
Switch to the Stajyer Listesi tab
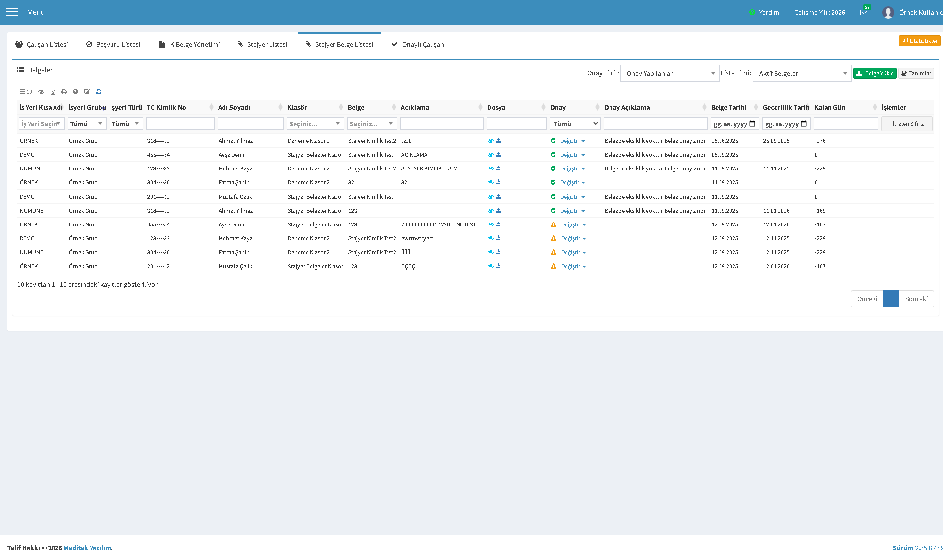[x=263, y=44]
